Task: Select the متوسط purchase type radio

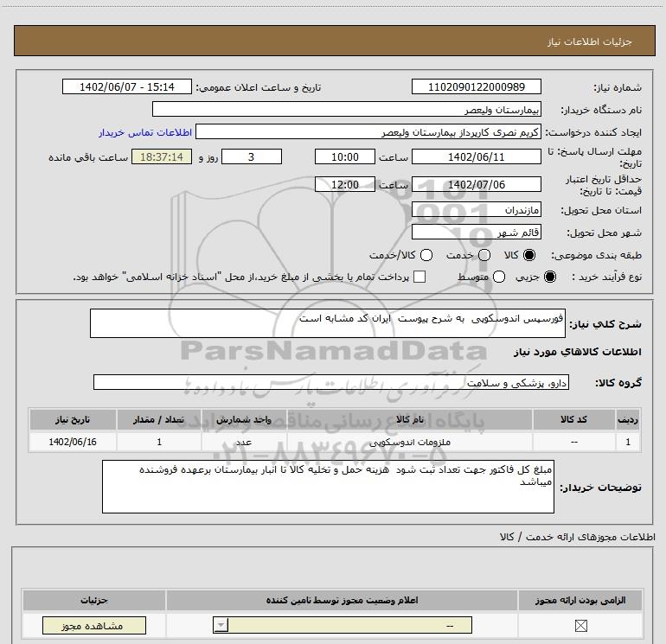Action: coord(499,277)
